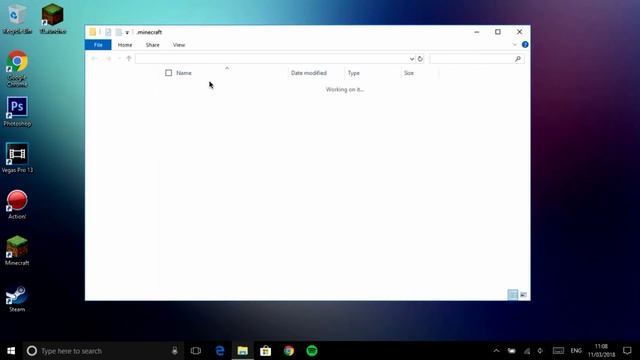Viewport: 640px width, 360px height.
Task: Click the folder icon in the Explorer title bar
Action: point(93,32)
